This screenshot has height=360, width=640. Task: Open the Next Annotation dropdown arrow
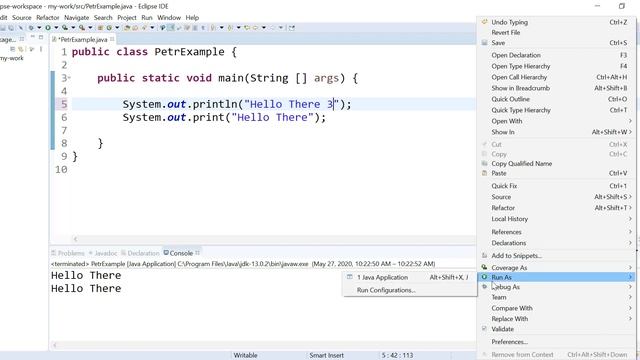(222, 28)
